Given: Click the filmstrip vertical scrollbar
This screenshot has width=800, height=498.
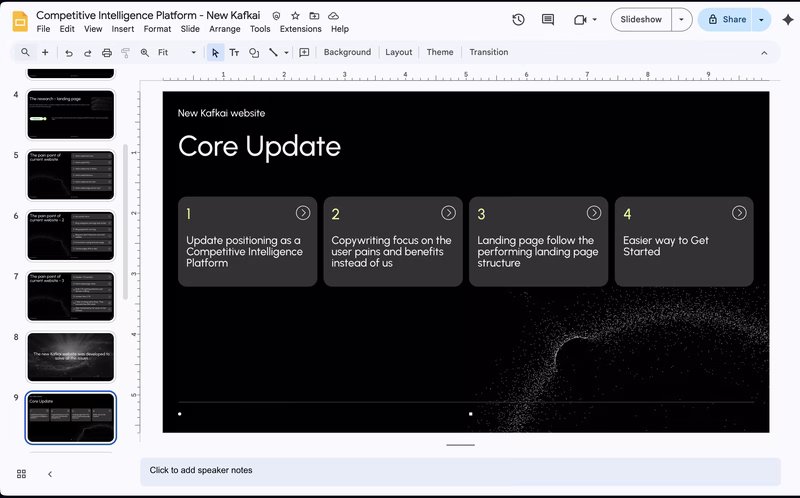Looking at the screenshot, I should point(126,221).
